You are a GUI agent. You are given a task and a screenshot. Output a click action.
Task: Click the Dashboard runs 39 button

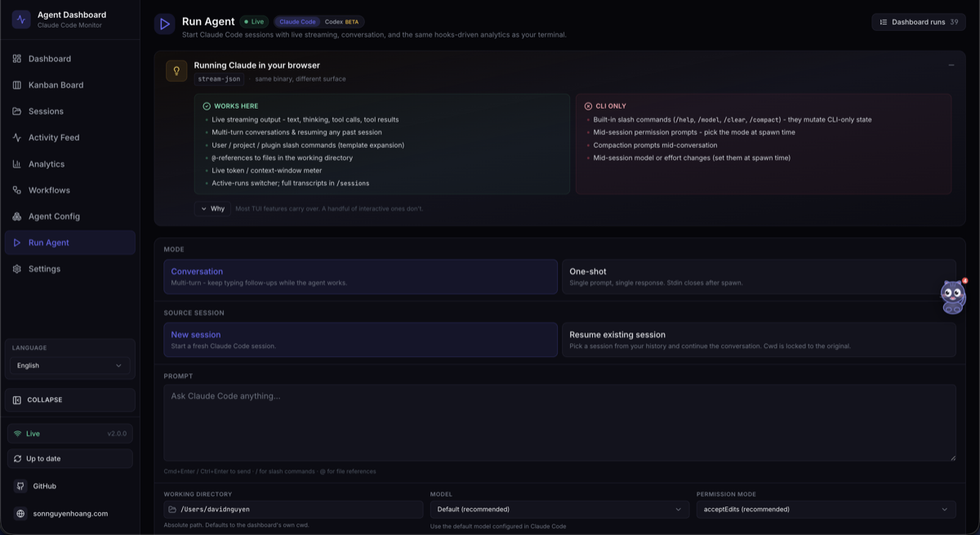pyautogui.click(x=919, y=22)
